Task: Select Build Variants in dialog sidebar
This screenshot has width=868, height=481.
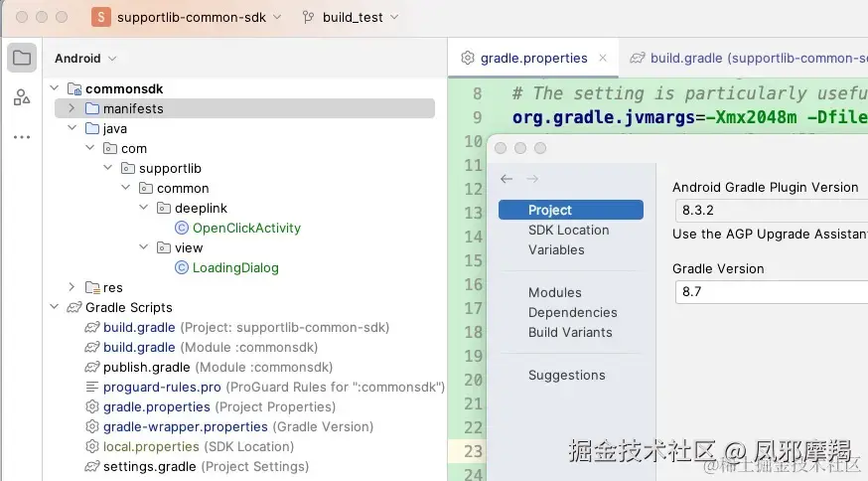Action: pyautogui.click(x=570, y=333)
